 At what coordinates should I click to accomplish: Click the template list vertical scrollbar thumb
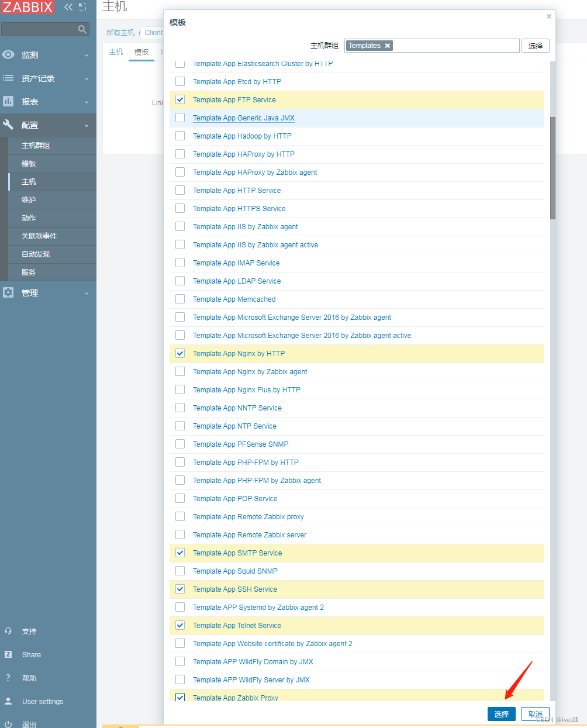coord(553,168)
